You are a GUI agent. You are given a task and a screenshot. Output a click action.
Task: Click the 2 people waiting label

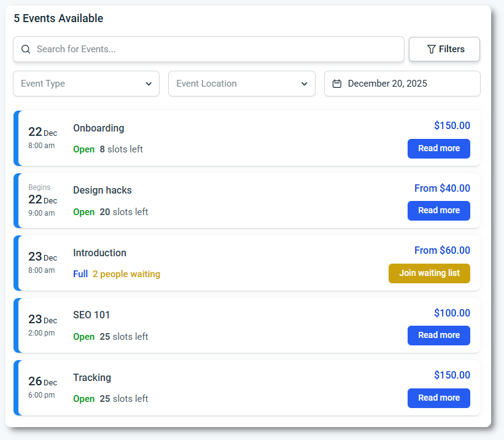tap(126, 274)
